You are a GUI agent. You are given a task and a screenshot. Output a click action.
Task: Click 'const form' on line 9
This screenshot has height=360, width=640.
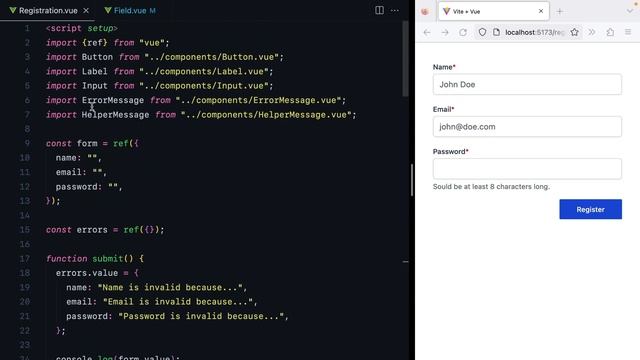point(71,144)
